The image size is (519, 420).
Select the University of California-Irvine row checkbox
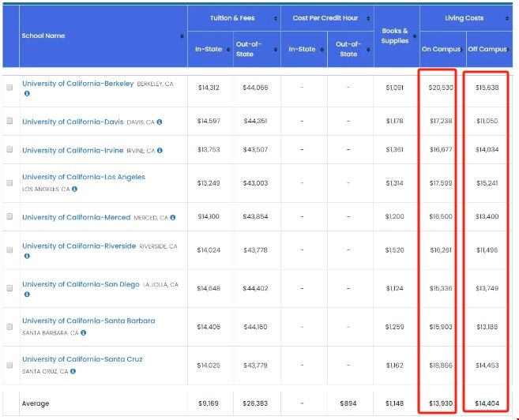coord(9,150)
